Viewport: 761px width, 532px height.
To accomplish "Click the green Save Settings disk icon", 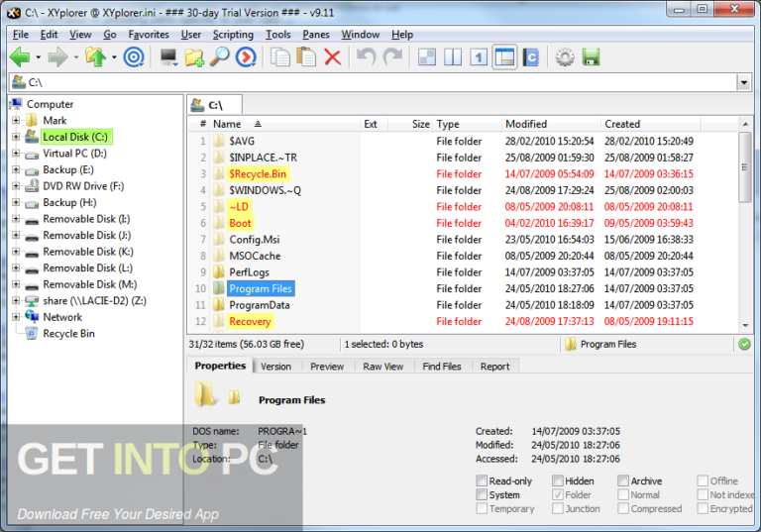I will click(x=592, y=57).
